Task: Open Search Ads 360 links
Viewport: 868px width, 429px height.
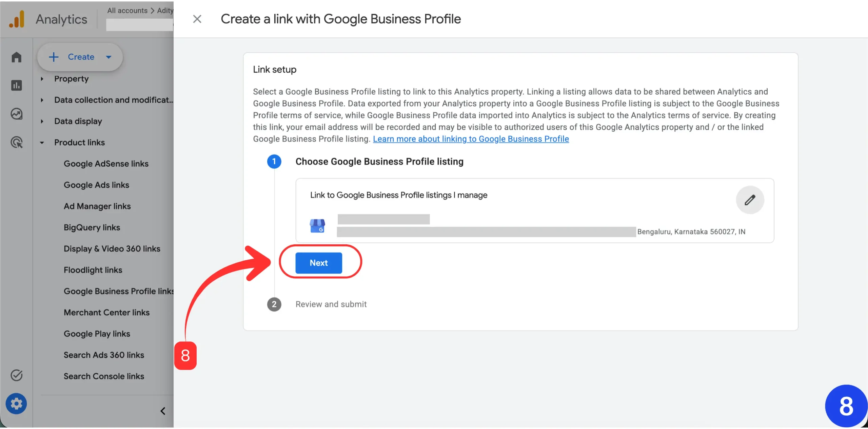Action: point(104,355)
